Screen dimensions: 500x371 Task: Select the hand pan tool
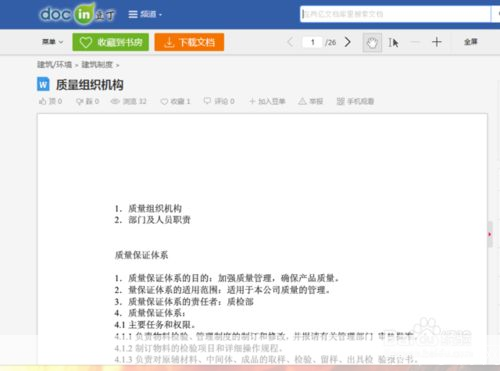pyautogui.click(x=372, y=42)
